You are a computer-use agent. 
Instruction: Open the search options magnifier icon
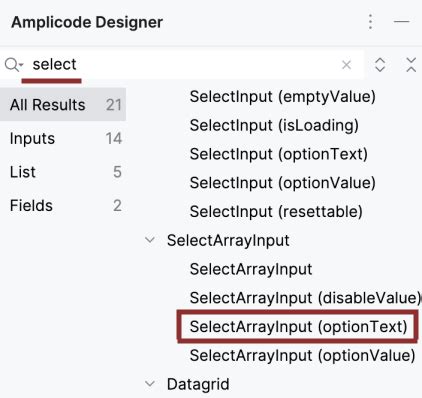(x=14, y=65)
